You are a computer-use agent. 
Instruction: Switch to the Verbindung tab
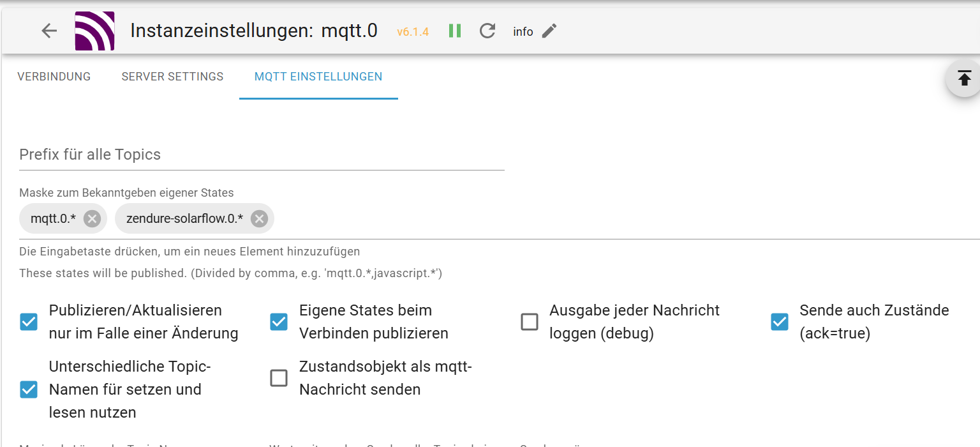[54, 77]
